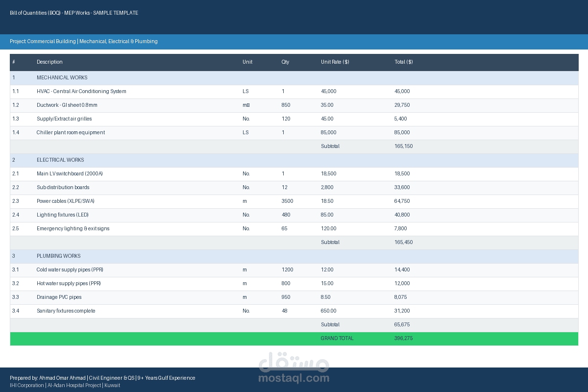This screenshot has height=392, width=588.
Task: Select quantity '48' for Sanitary fixtures
Action: tap(284, 311)
